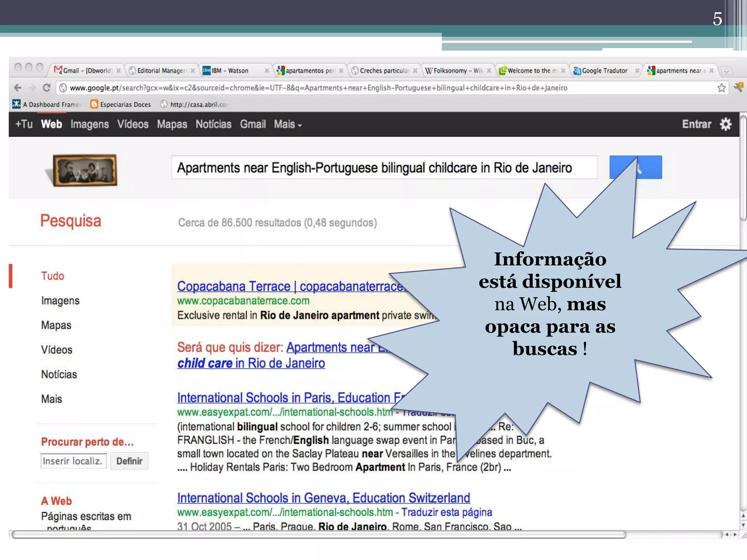
Task: Switch to the Google Tradutor tab
Action: click(605, 71)
